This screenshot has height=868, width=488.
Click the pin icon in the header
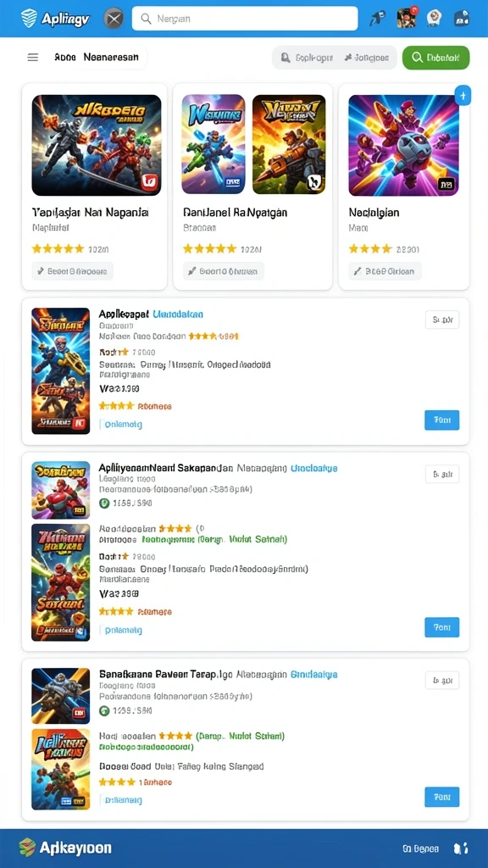(380, 19)
